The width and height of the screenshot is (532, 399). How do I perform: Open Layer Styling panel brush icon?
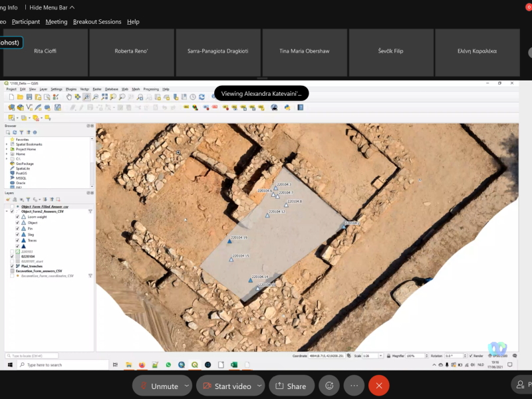pyautogui.click(x=8, y=199)
